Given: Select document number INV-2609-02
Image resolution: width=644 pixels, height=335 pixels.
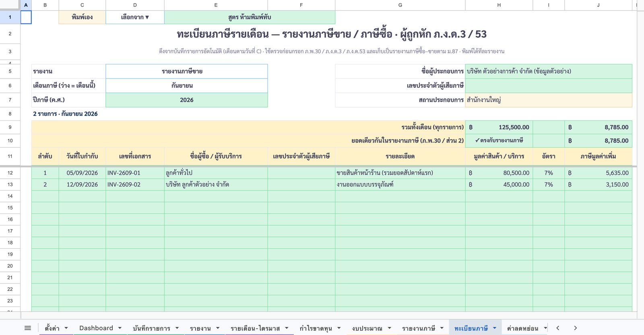Looking at the screenshot, I should pyautogui.click(x=135, y=184).
